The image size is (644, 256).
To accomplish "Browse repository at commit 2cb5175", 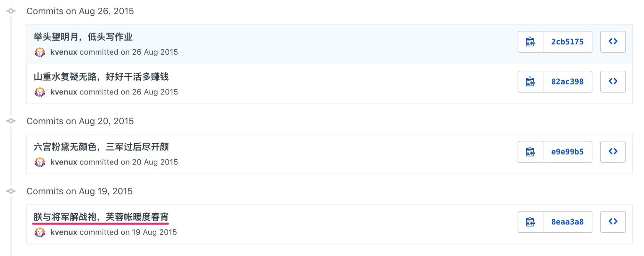I will (613, 42).
